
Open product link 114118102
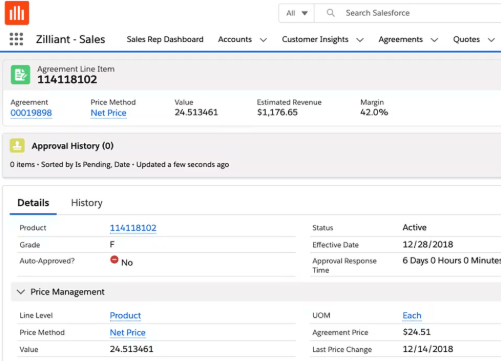click(133, 228)
